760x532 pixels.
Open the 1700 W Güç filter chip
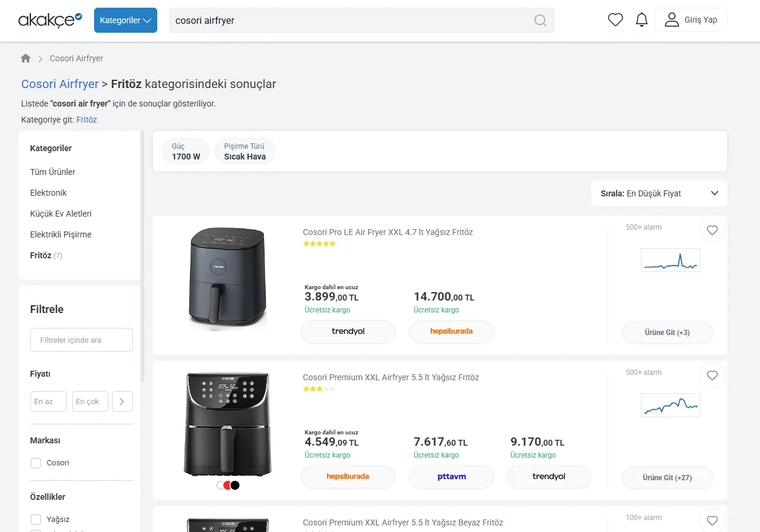click(x=186, y=151)
